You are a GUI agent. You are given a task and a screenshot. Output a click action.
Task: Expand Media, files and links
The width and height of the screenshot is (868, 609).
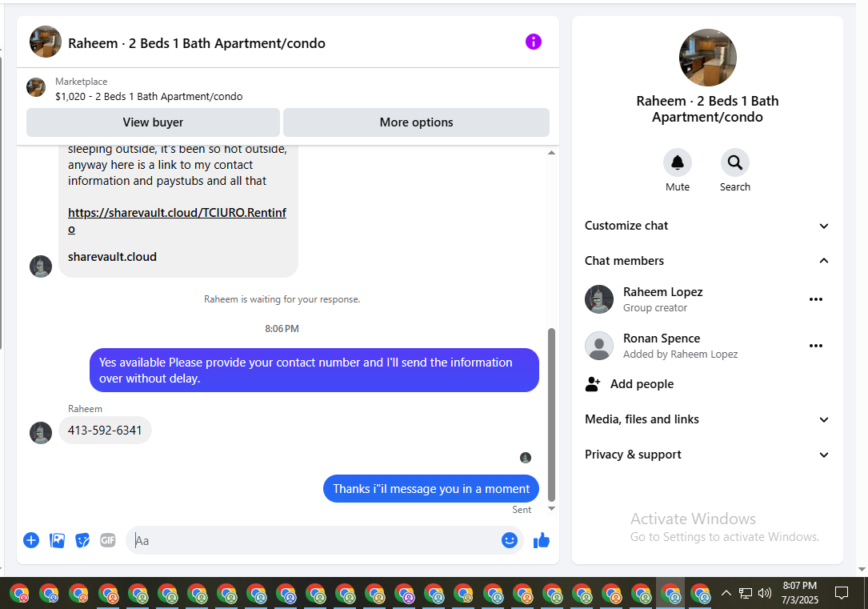(x=707, y=419)
